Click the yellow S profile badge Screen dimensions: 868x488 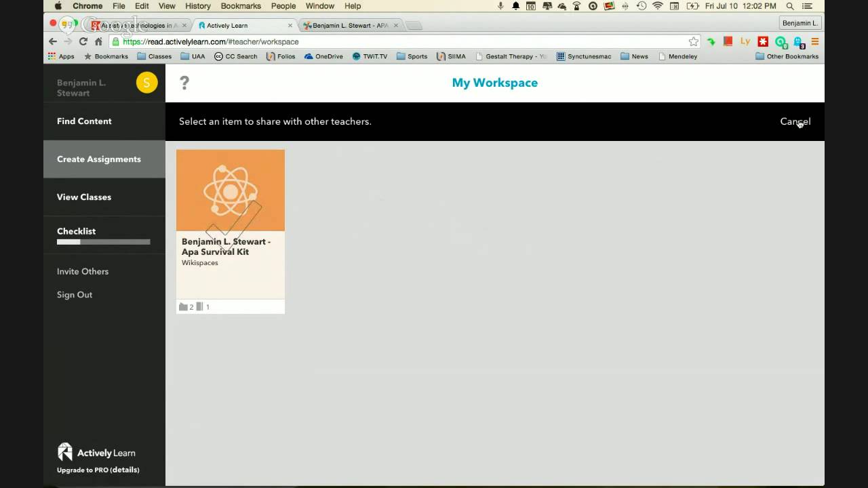(146, 83)
